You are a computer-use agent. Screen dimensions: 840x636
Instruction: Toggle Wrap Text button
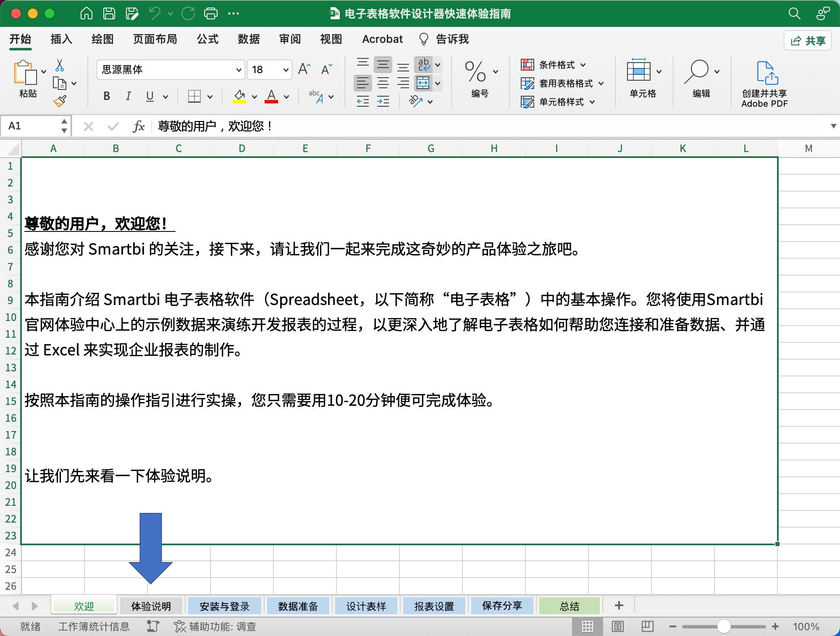click(x=423, y=64)
